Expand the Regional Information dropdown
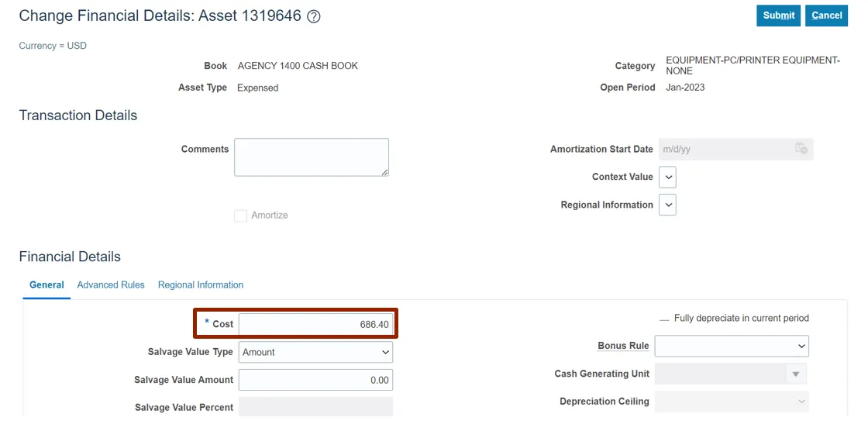Viewport: 868px width, 431px height. tap(667, 205)
